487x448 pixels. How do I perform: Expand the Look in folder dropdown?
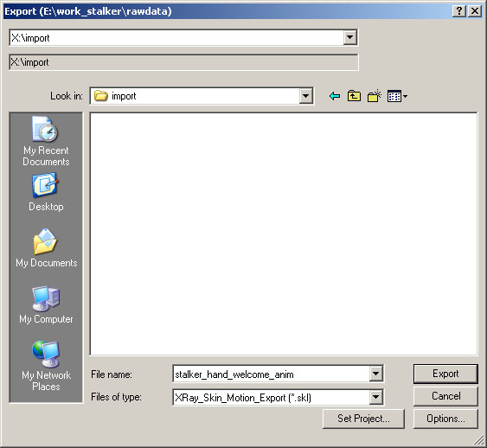click(305, 96)
